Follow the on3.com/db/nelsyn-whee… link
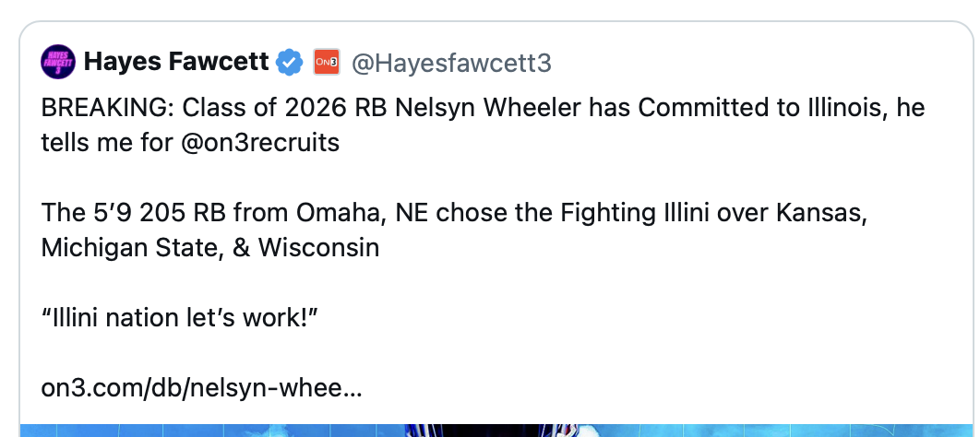The width and height of the screenshot is (980, 437). [201, 388]
